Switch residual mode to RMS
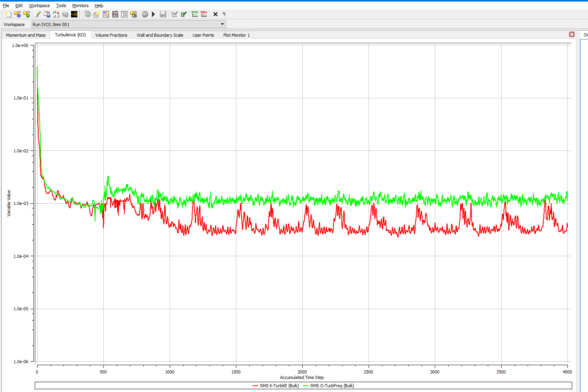Screen dimensions: 588x392 pos(195,14)
